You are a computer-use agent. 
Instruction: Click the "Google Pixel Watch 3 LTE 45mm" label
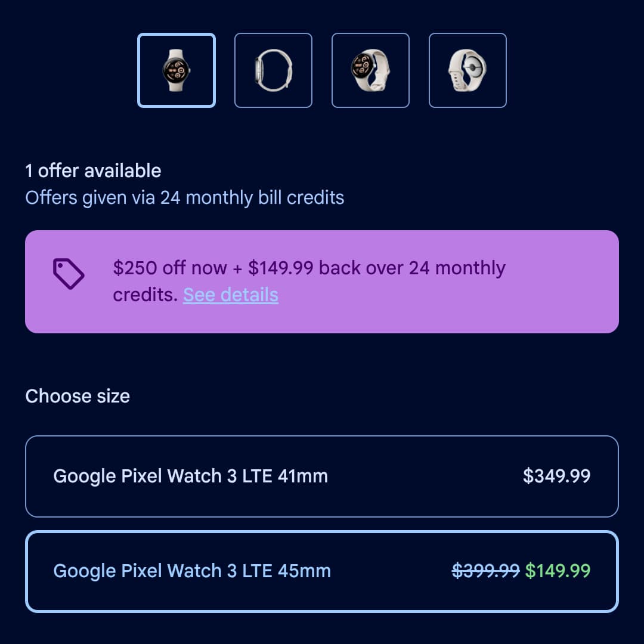click(x=192, y=571)
